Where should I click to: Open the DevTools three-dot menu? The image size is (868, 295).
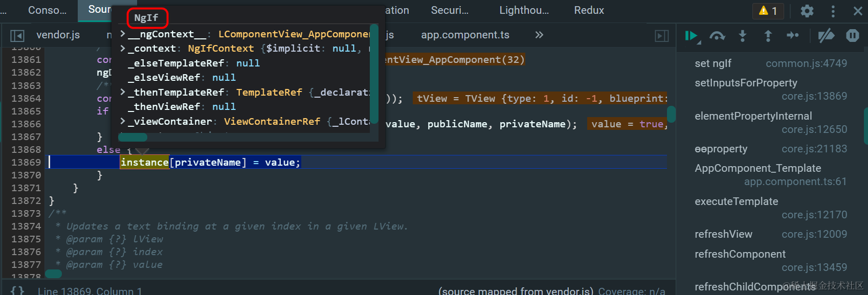(x=833, y=11)
